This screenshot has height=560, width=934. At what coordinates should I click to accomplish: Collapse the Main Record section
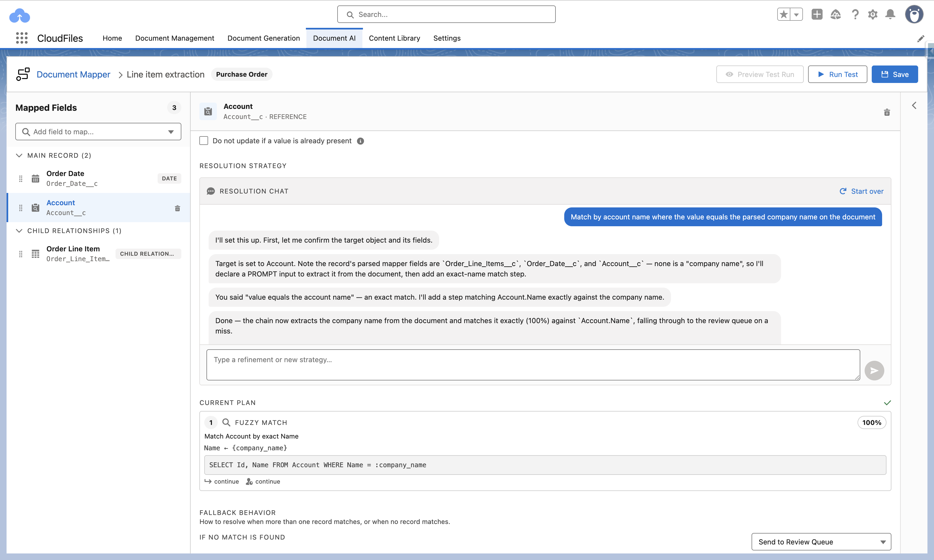point(19,156)
